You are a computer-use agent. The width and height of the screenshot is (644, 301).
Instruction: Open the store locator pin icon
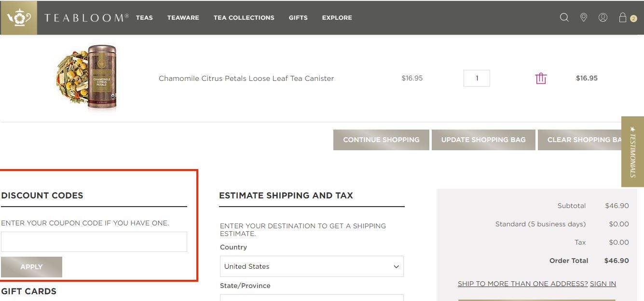click(x=584, y=18)
